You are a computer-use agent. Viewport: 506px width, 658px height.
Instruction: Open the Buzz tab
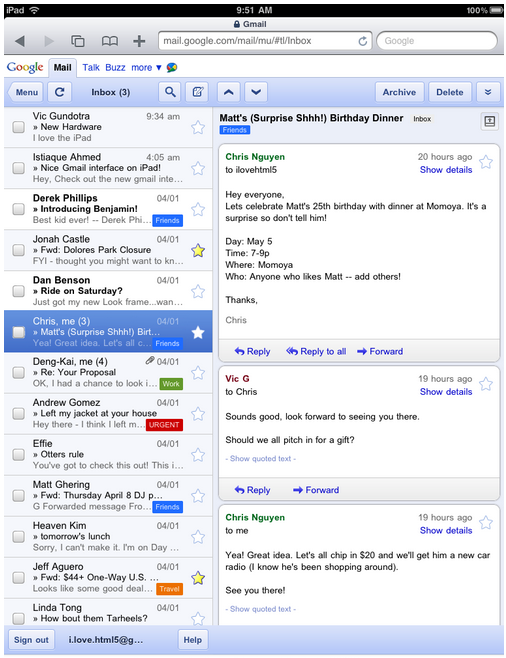pyautogui.click(x=115, y=68)
